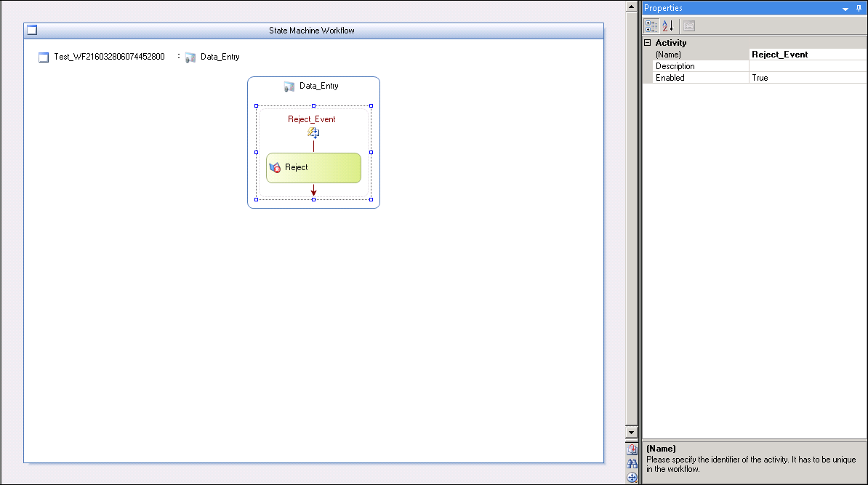Image resolution: width=868 pixels, height=485 pixels.
Task: Click the Properties panel title
Action: point(663,8)
